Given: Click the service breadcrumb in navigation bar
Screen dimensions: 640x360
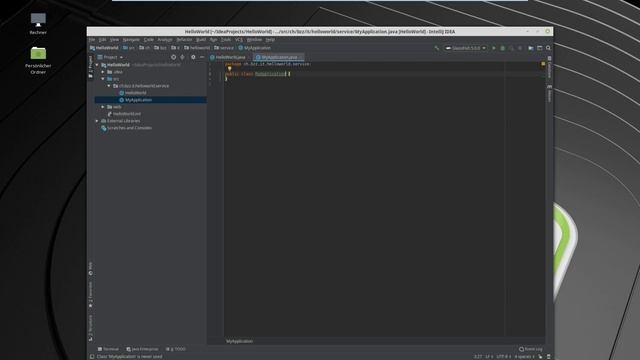Looking at the screenshot, I should click(224, 48).
